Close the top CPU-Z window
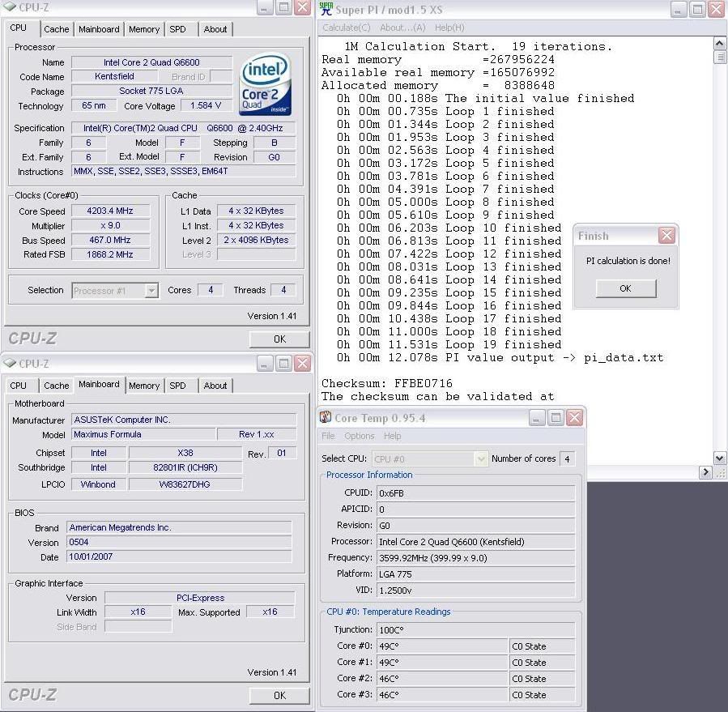Image resolution: width=728 pixels, height=712 pixels. pyautogui.click(x=303, y=7)
